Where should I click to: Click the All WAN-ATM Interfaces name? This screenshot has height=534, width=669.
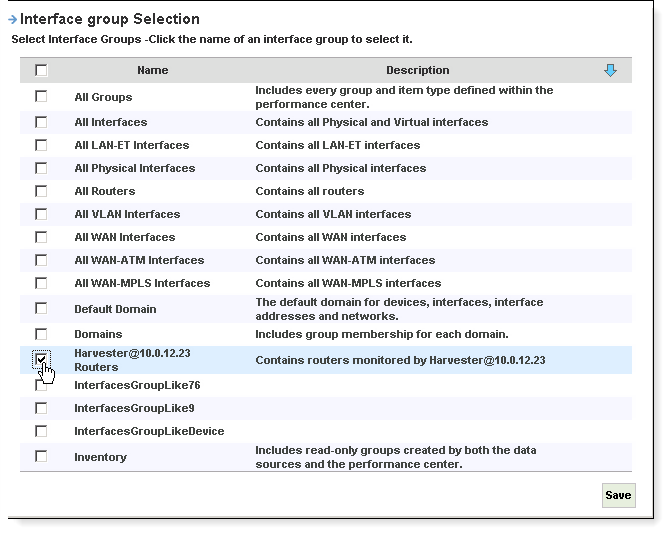click(139, 260)
